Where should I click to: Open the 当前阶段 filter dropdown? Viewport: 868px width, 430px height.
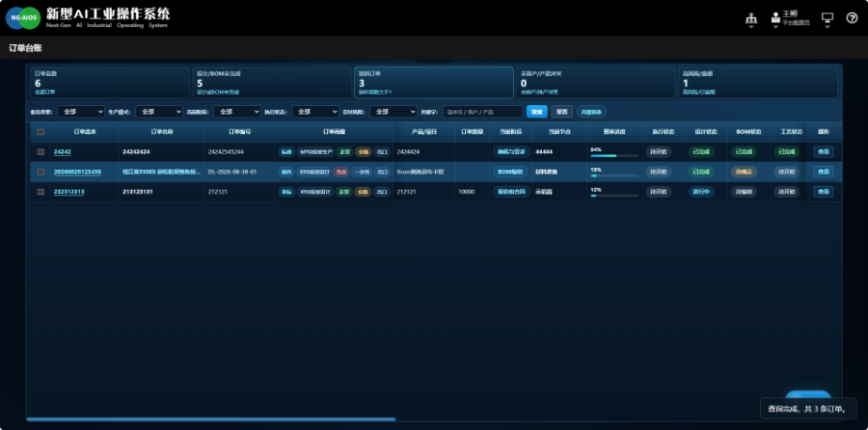pos(237,111)
